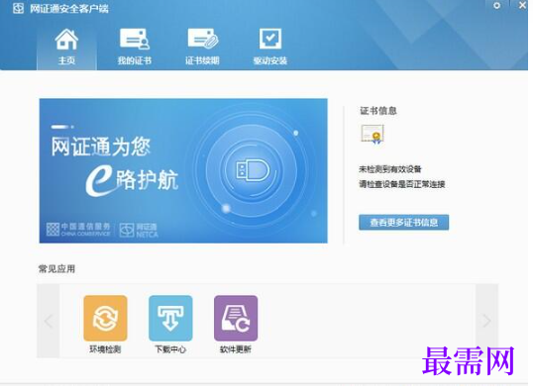
Task: Click the card-with-clip icon for 证书续期
Action: [x=203, y=39]
